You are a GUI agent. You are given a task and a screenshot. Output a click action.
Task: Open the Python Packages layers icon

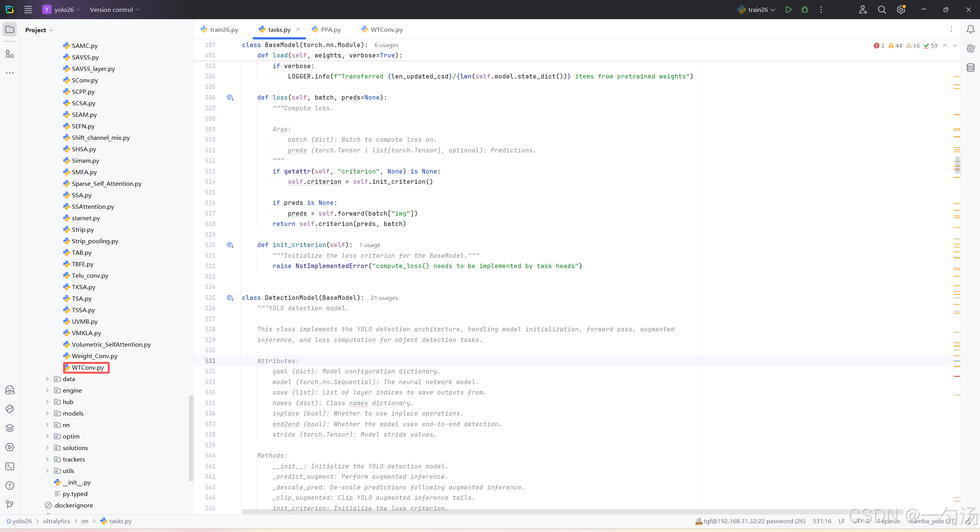click(x=10, y=428)
